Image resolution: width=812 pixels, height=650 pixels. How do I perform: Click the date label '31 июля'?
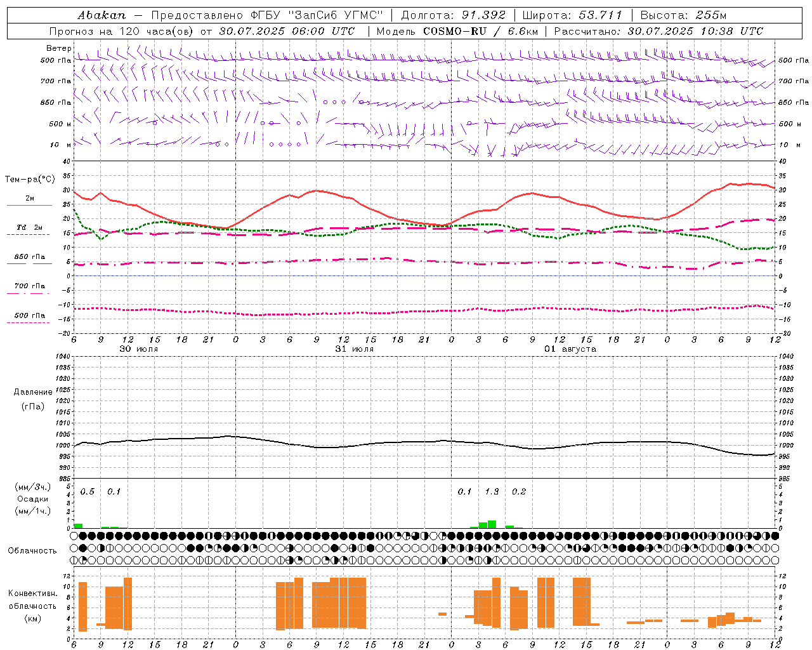pyautogui.click(x=355, y=349)
